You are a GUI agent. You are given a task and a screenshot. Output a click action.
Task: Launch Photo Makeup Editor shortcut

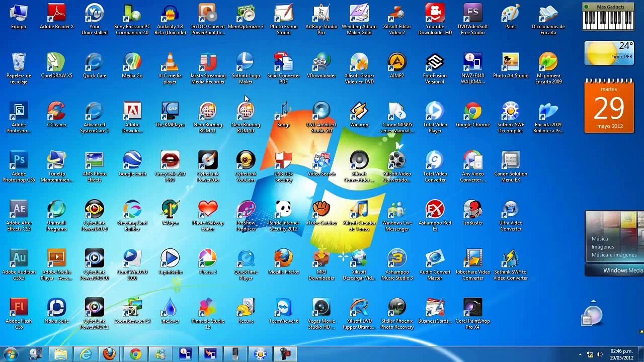pos(208,216)
